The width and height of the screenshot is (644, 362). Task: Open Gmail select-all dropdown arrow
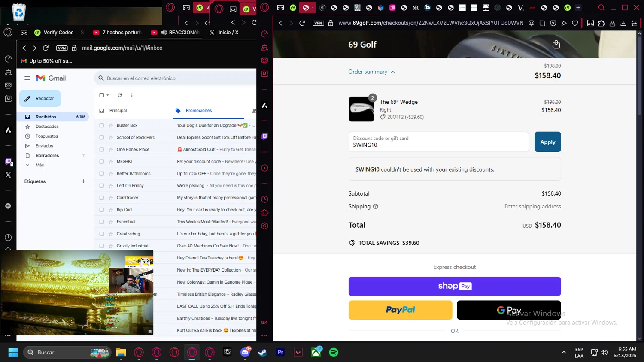(x=108, y=95)
